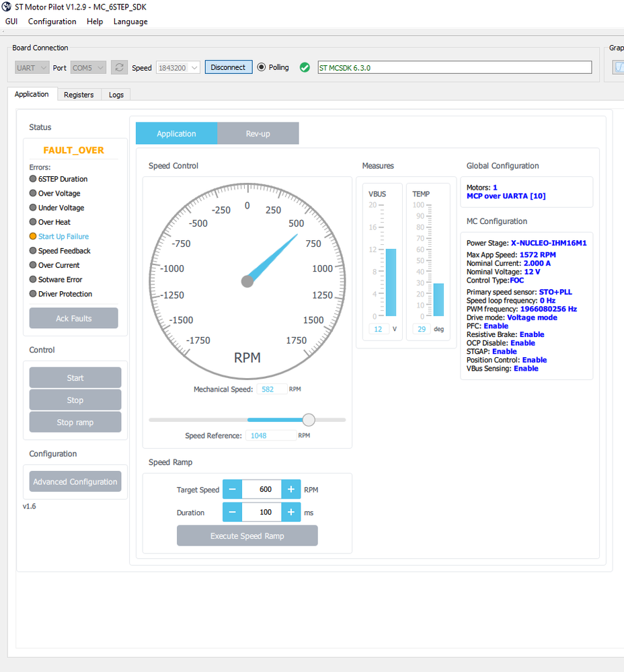Click the green connection status checkmark
Image resolution: width=624 pixels, height=672 pixels.
tap(305, 67)
